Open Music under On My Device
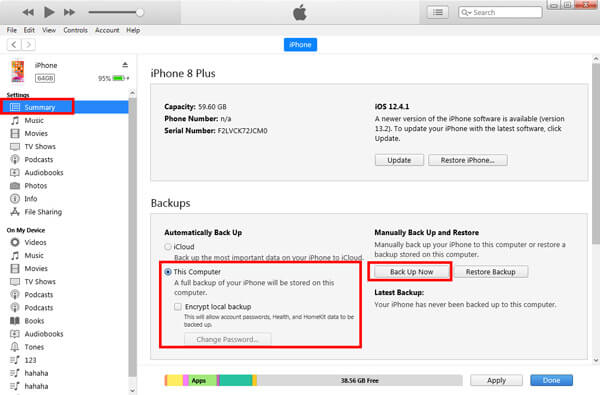 [x=34, y=255]
